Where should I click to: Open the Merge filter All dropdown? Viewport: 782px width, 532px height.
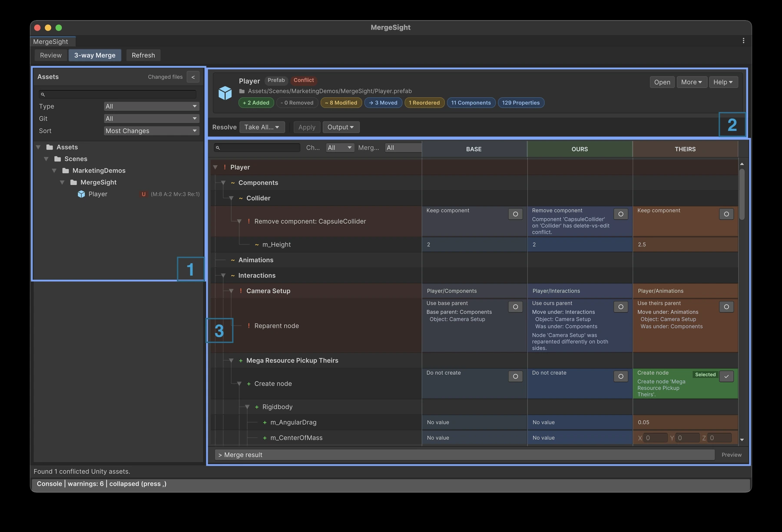point(403,148)
